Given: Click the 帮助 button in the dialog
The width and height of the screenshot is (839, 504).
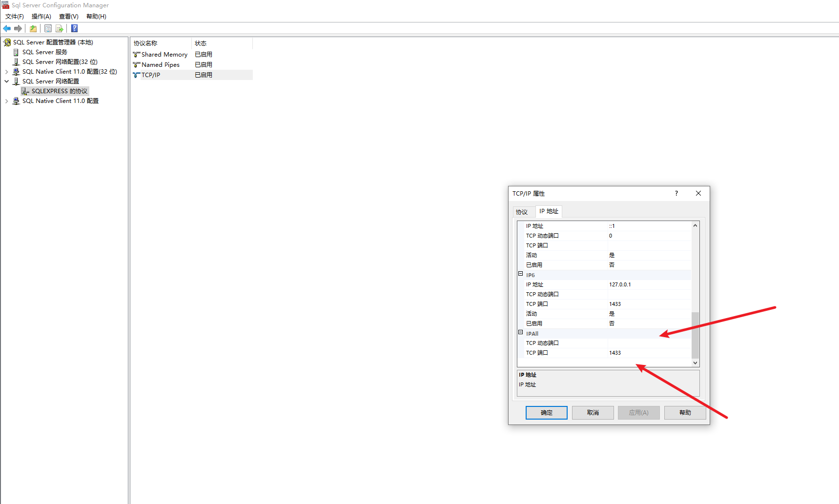Looking at the screenshot, I should tap(685, 413).
